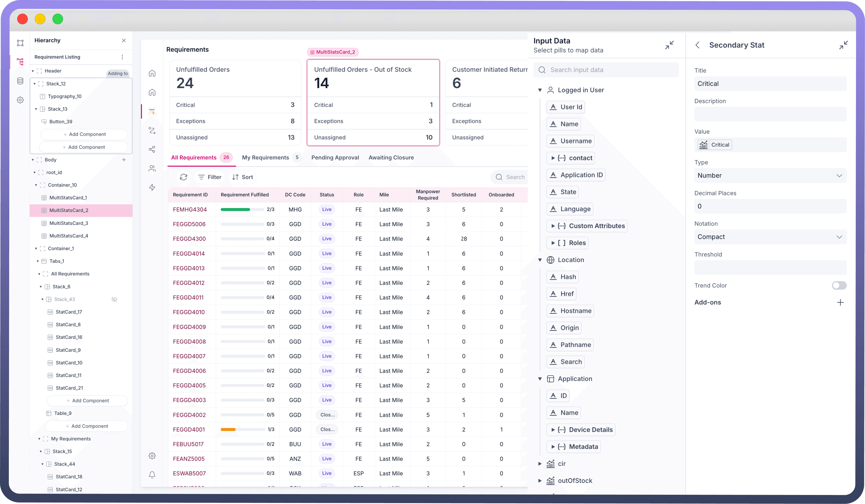Open the Hierarchy tree icon in left rail
The height and width of the screenshot is (504, 865).
[20, 62]
